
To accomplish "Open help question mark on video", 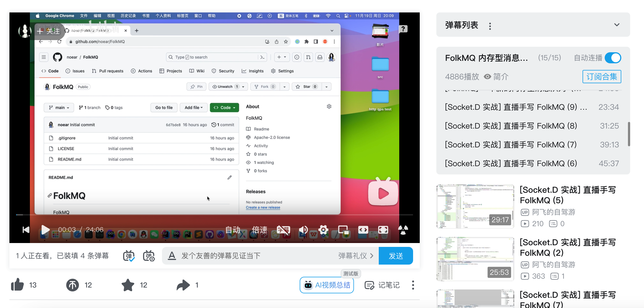I will (x=403, y=29).
